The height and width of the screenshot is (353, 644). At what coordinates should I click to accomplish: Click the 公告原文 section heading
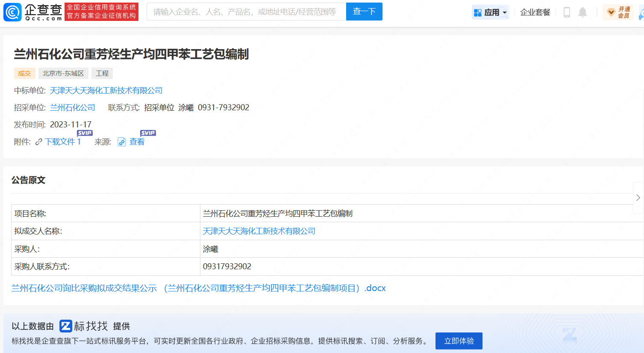28,180
